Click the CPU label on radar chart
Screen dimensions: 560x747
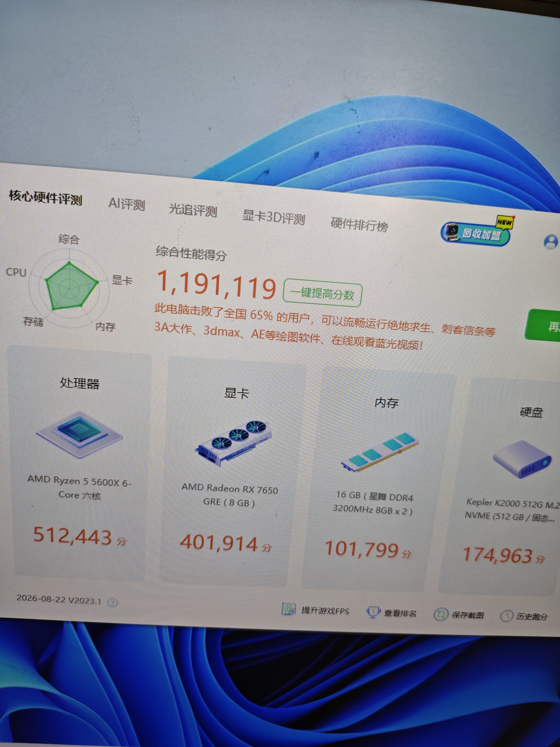(16, 272)
